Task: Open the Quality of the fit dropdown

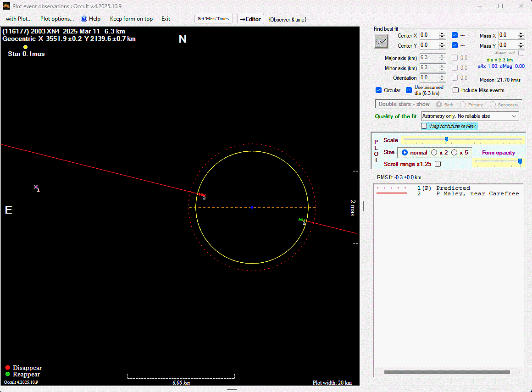Action: (x=470, y=116)
